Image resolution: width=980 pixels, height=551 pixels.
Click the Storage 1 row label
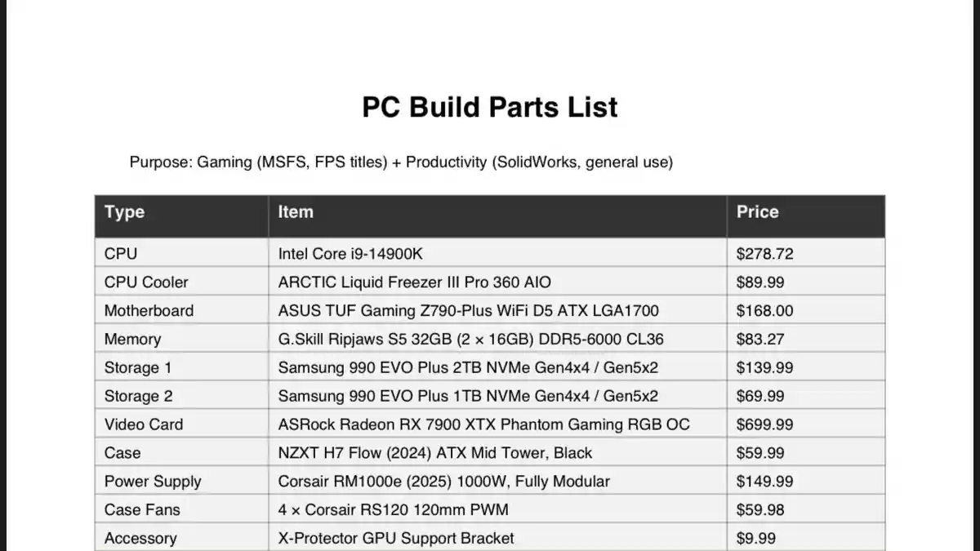click(138, 368)
